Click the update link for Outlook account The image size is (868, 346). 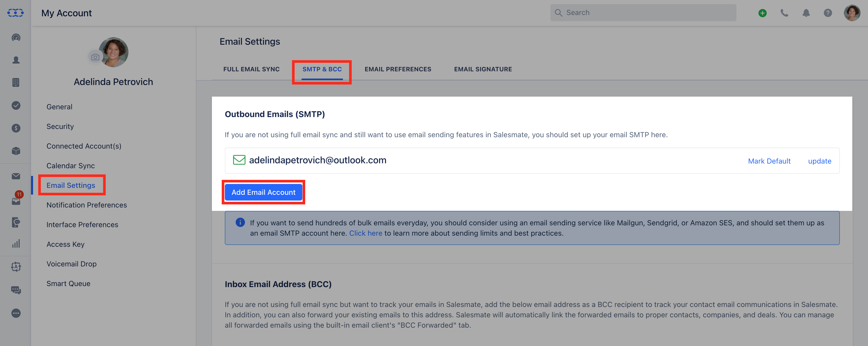pyautogui.click(x=819, y=161)
